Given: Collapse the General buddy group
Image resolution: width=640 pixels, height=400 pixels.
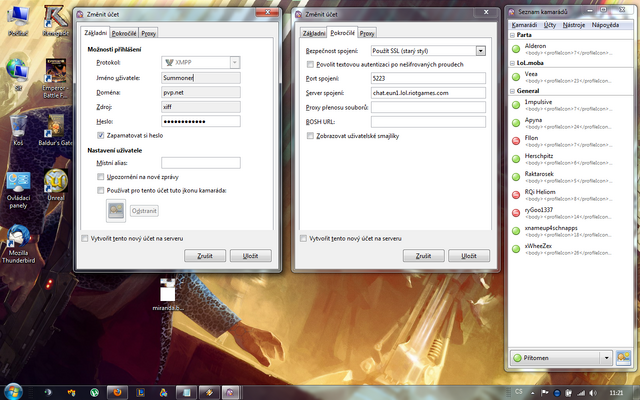Looking at the screenshot, I should click(x=512, y=91).
